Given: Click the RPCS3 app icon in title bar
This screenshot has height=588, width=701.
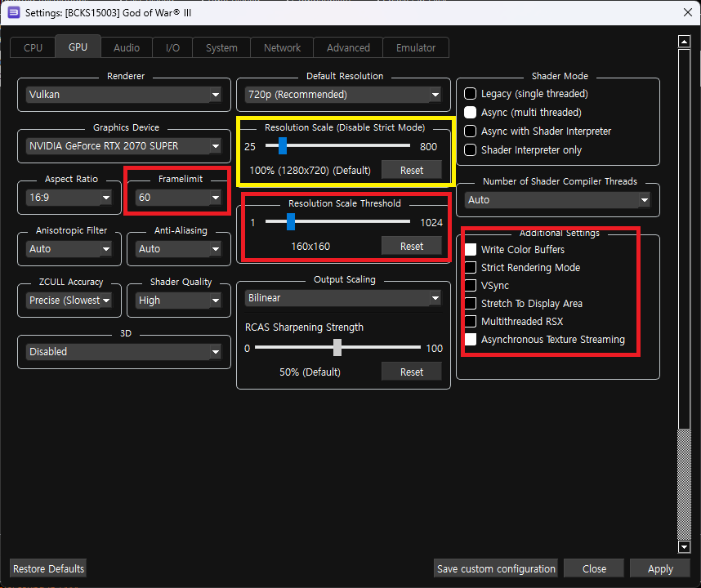Looking at the screenshot, I should coord(14,12).
